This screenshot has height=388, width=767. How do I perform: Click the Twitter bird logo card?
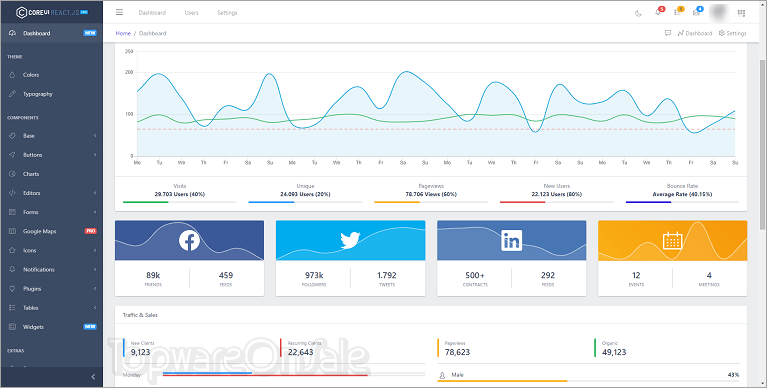point(350,240)
